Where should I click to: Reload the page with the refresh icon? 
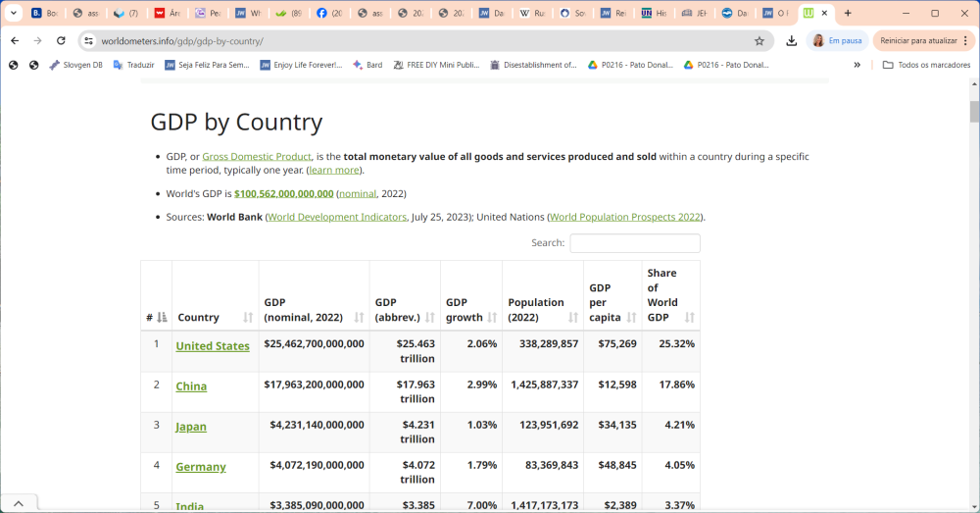point(61,41)
